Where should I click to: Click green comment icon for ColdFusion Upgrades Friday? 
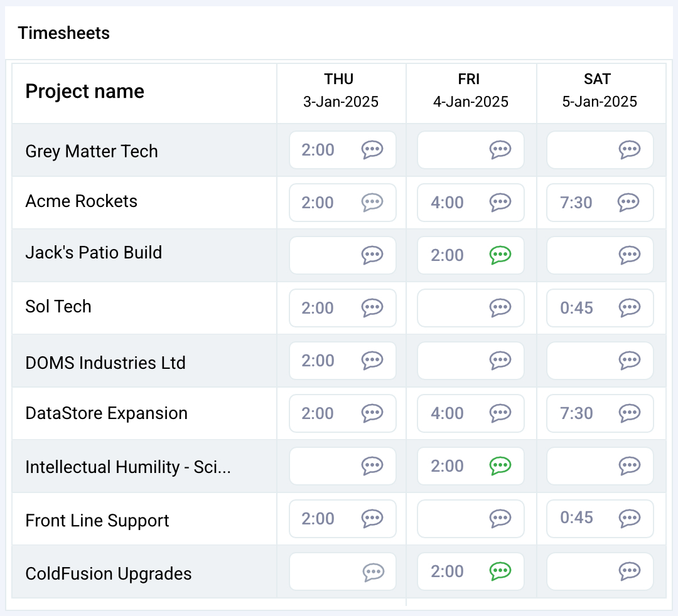click(x=500, y=571)
